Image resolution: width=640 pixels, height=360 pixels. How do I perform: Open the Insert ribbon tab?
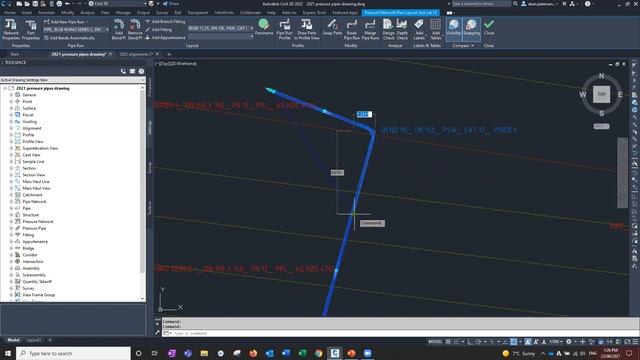coord(27,13)
